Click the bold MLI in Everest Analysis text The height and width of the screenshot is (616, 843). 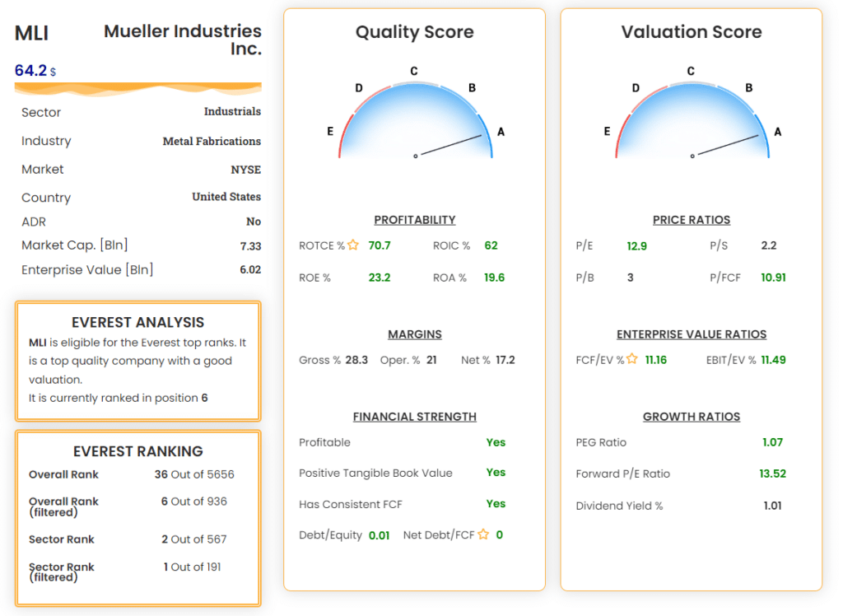(x=37, y=343)
